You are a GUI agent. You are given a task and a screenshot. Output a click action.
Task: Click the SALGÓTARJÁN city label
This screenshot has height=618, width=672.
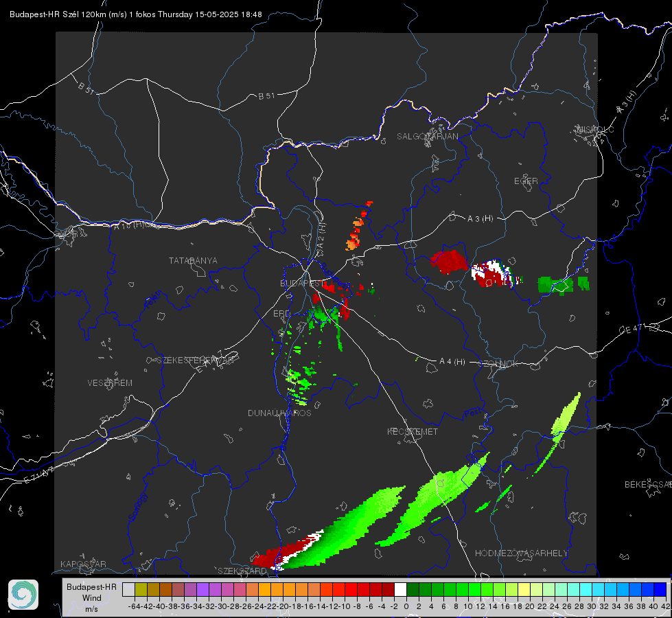click(427, 137)
